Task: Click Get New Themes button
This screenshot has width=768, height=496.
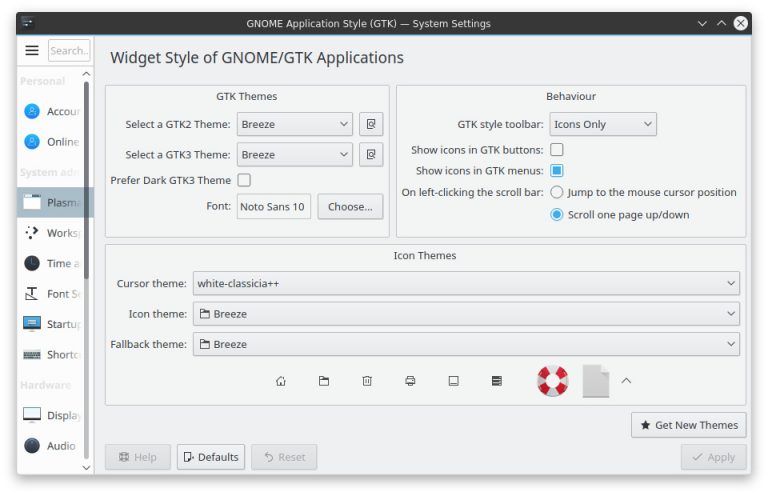Action: [689, 425]
